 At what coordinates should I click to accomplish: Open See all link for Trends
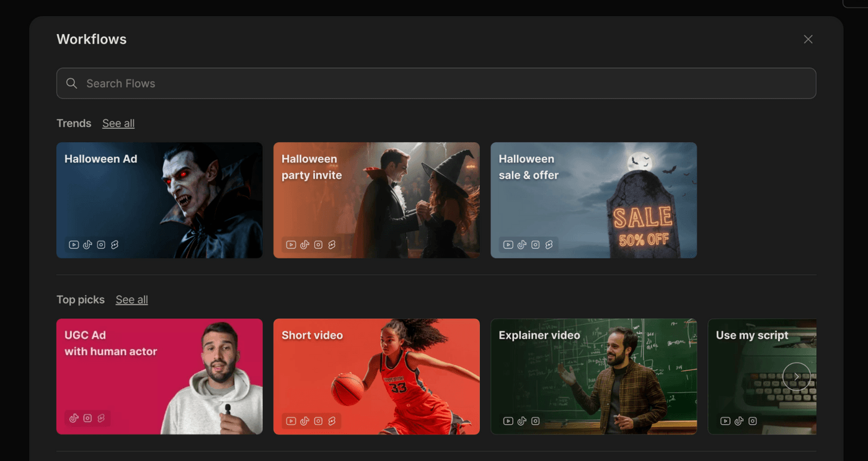pyautogui.click(x=118, y=123)
